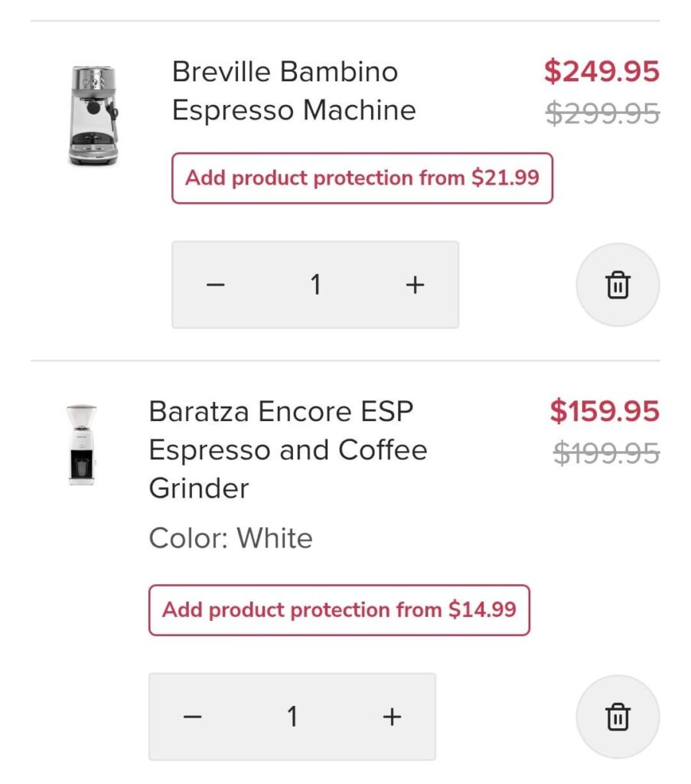Remove the Baratza Encore using the trash icon
This screenshot has width=691, height=784.
(x=618, y=716)
